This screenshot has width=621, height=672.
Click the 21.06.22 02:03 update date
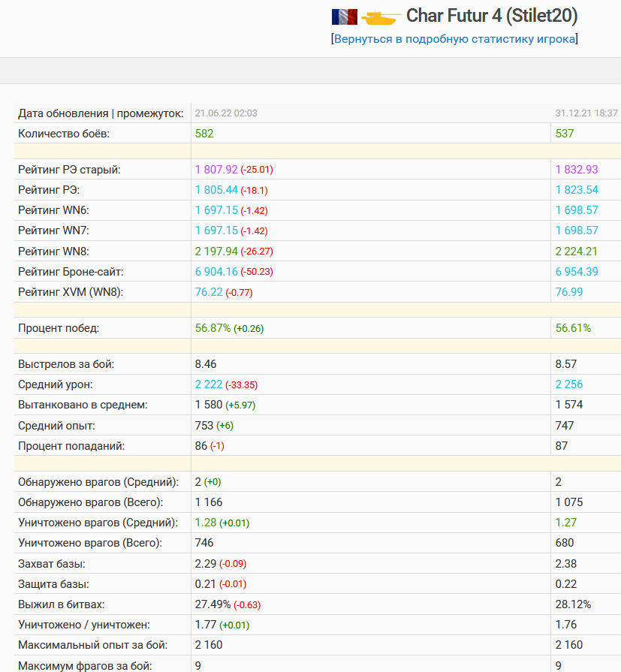coord(226,113)
